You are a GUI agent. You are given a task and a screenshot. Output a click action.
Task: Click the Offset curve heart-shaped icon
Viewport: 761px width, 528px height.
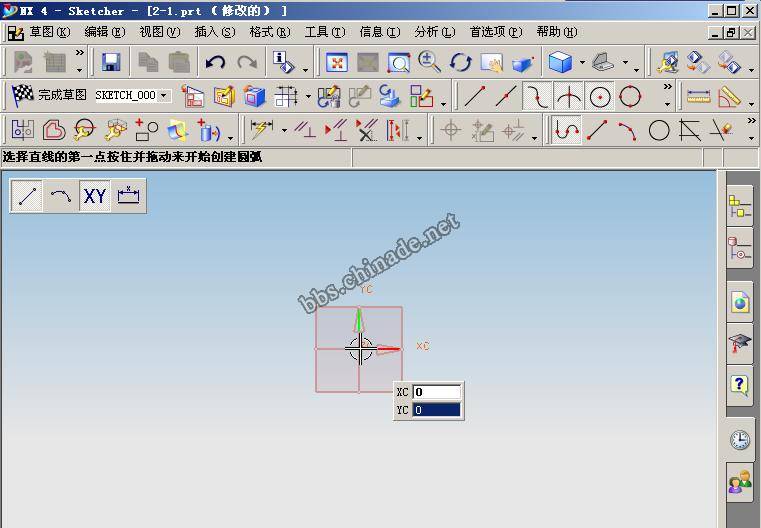tap(54, 130)
